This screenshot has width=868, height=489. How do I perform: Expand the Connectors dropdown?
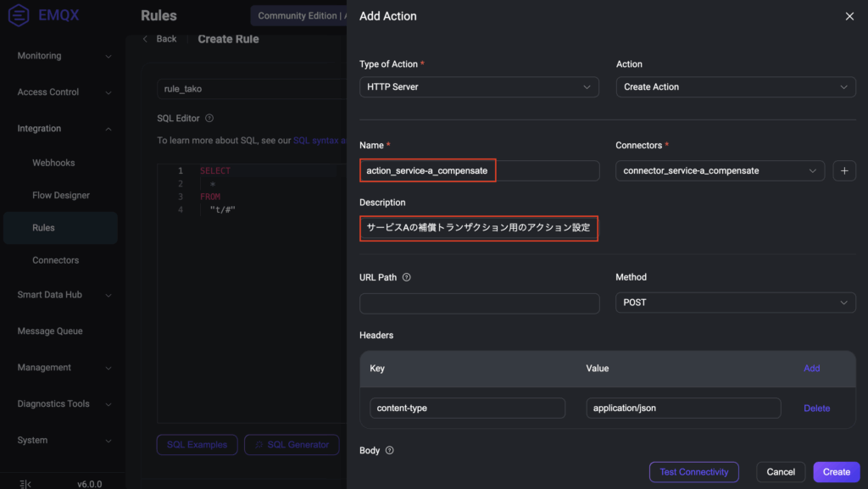pyautogui.click(x=719, y=170)
